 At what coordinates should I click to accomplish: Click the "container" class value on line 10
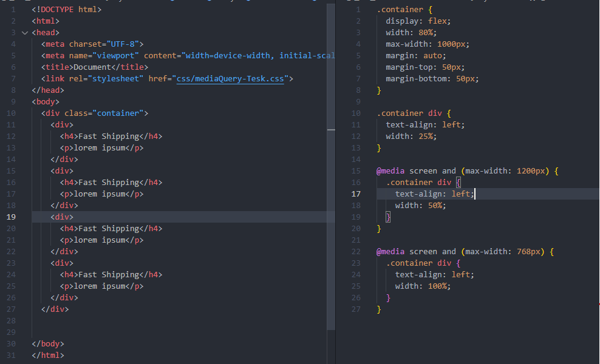tap(118, 113)
